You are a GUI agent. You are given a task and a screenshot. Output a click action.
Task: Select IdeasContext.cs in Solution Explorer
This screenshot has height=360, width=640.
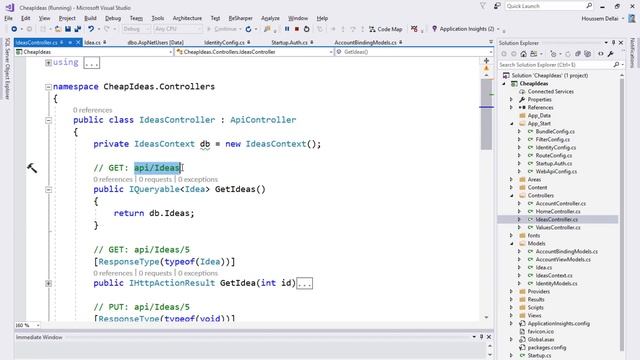click(x=553, y=276)
